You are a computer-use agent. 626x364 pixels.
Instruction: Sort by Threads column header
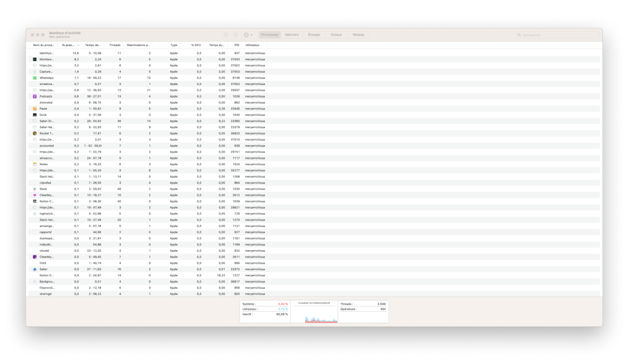pos(115,45)
